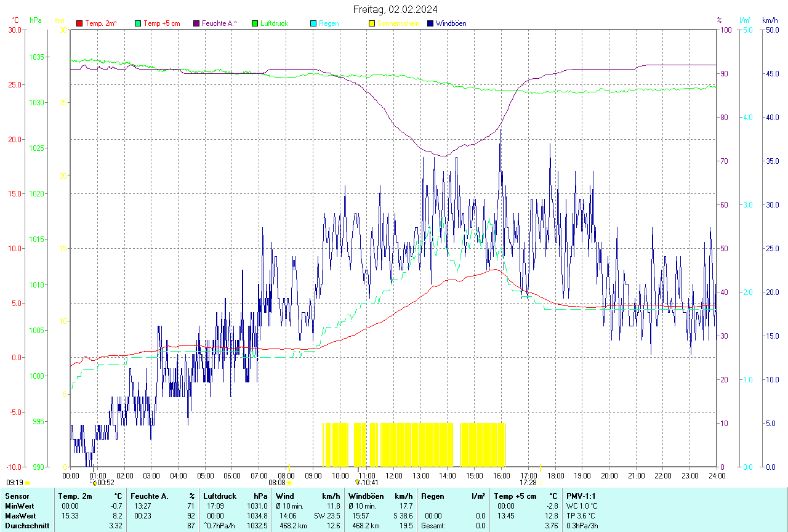Viewport: 788px width, 532px height.
Task: Click the MinWert row label
Action: (19, 506)
